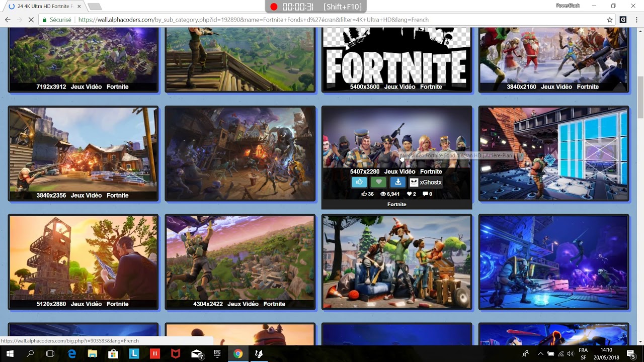The image size is (644, 362).
Task: Click the volume speaker icon
Action: pos(570,353)
